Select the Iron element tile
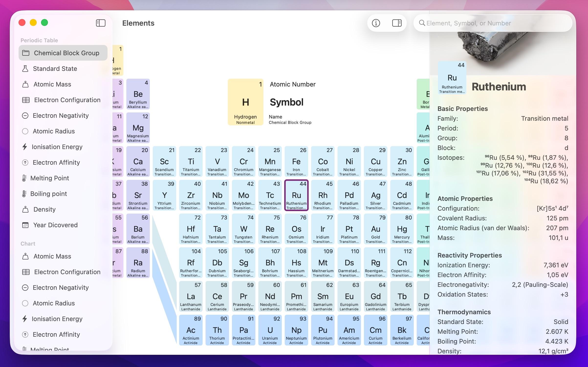 (296, 161)
